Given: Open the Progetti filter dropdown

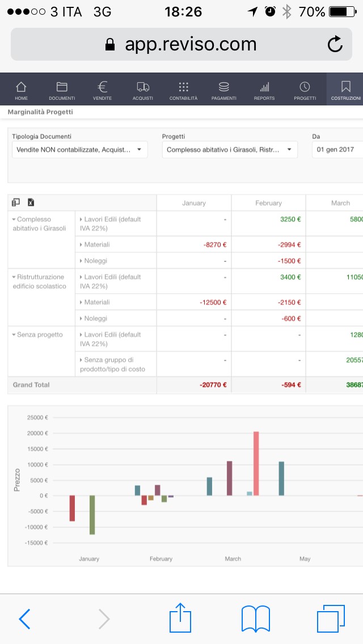Looking at the screenshot, I should click(x=230, y=150).
